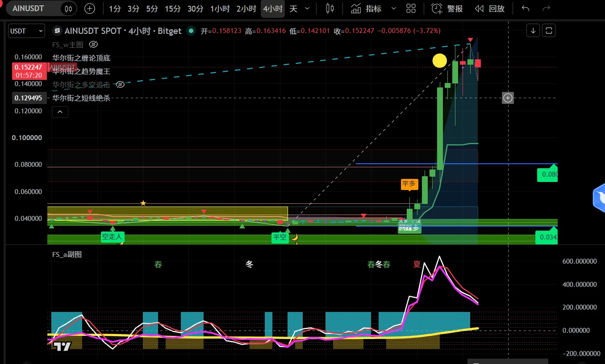Choose the 2小时 timeframe
Screen dimensions: 605x364
click(246, 8)
